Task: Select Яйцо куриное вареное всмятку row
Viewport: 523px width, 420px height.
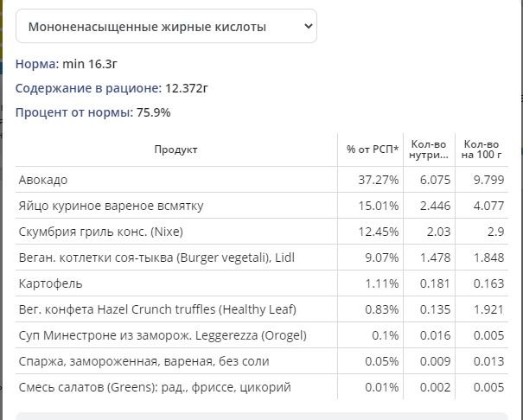Action: pos(262,206)
